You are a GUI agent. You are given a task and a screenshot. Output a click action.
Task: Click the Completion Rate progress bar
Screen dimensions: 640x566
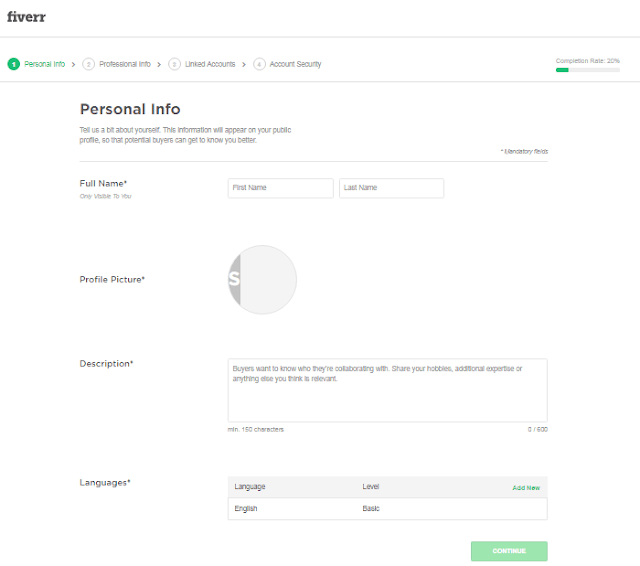click(x=588, y=70)
